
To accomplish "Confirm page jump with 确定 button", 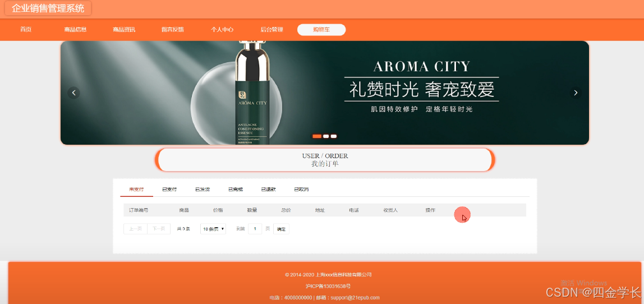I will point(282,229).
